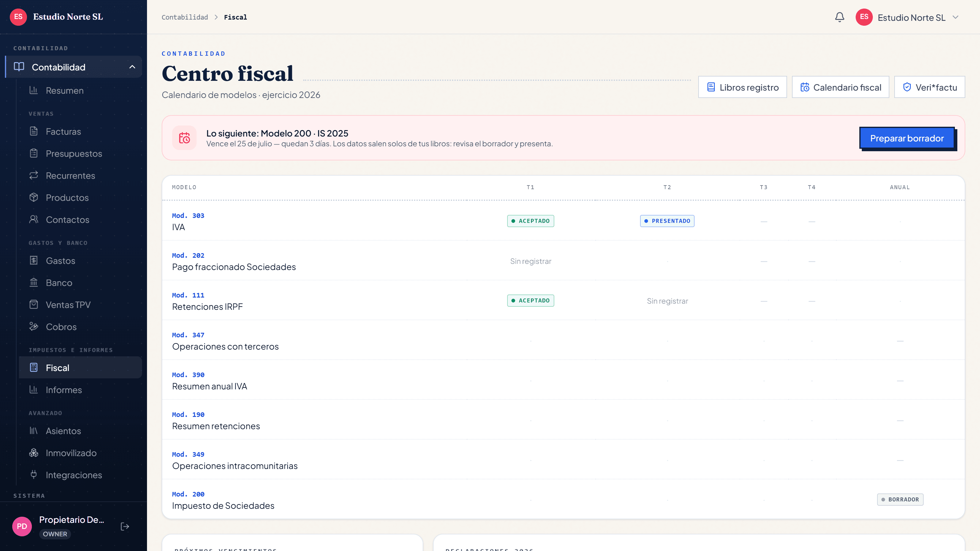Click the Fiscal calculator icon

pos(33,368)
